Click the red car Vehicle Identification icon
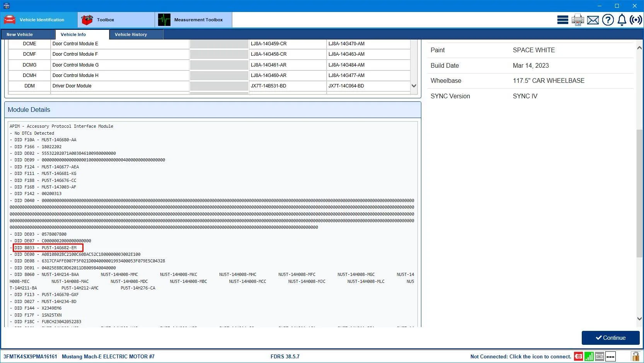 tap(10, 20)
